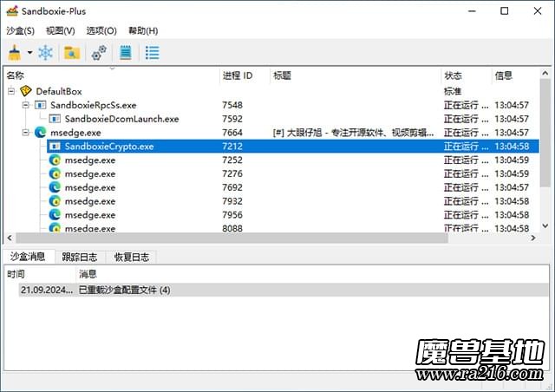Open the folder browse toolbar icon
This screenshot has height=392, width=555.
(72, 53)
